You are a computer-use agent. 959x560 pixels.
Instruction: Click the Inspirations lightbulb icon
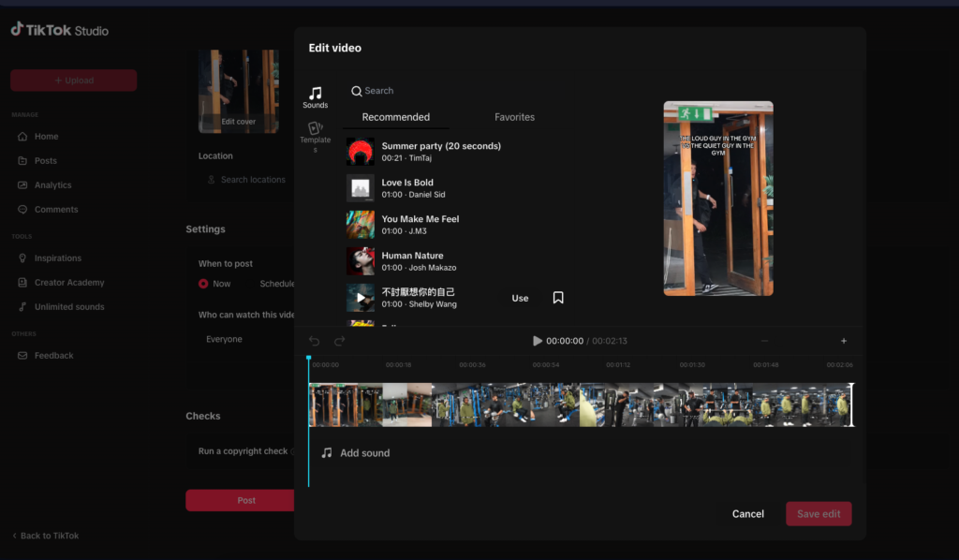(22, 258)
